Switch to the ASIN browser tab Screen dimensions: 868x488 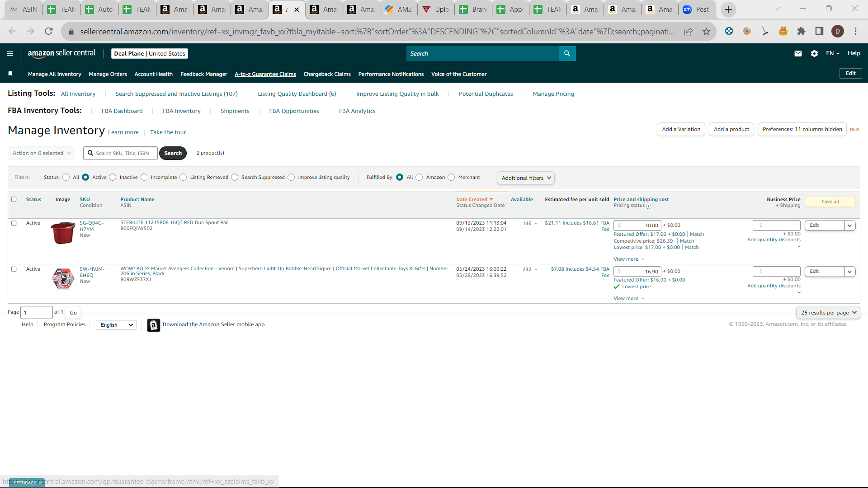[24, 9]
